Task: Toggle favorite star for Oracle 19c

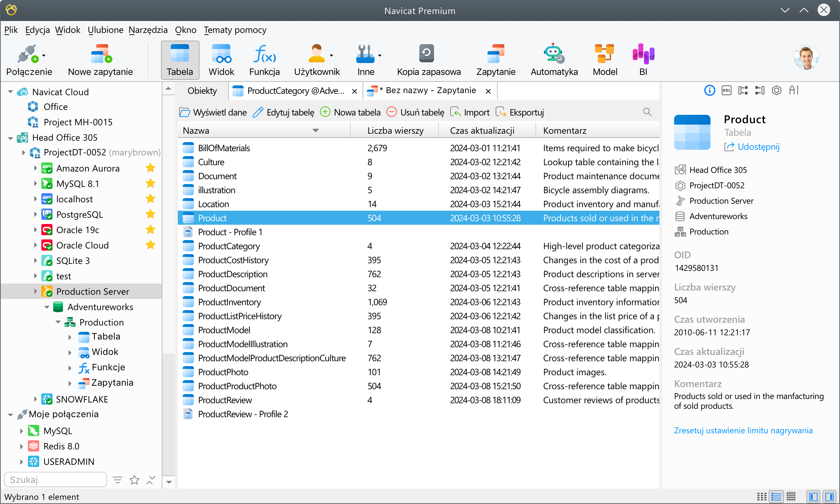Action: 150,230
